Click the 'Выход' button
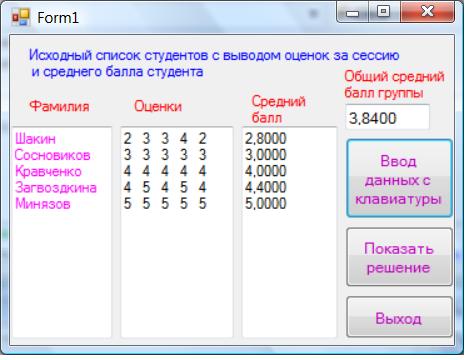 [399, 317]
